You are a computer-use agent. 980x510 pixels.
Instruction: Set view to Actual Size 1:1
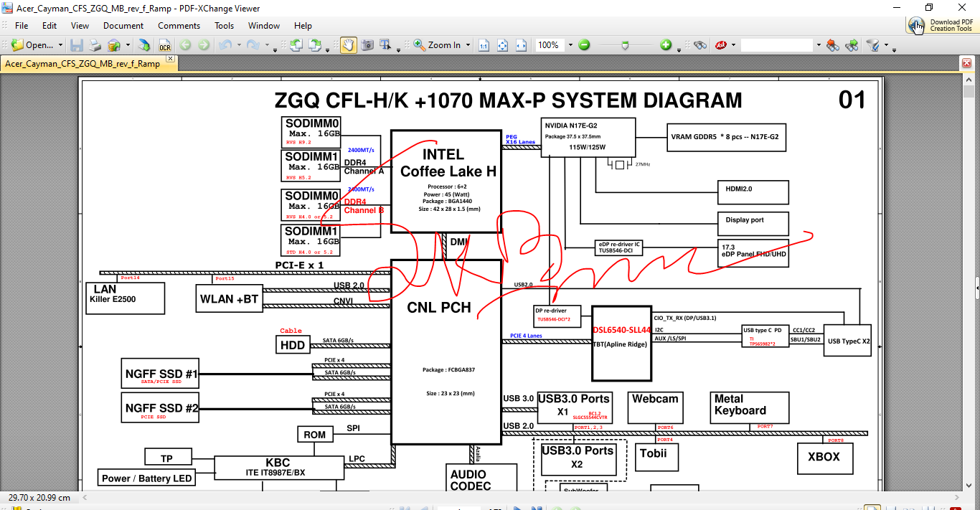click(484, 45)
